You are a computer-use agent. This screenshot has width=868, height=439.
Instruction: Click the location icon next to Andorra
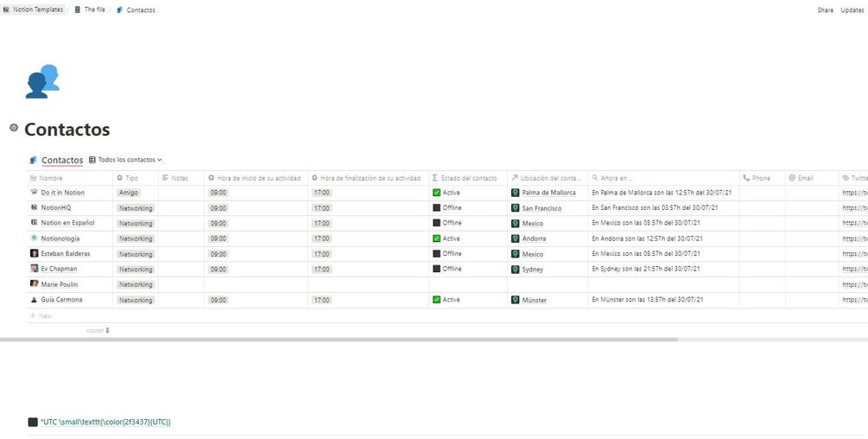pos(516,239)
